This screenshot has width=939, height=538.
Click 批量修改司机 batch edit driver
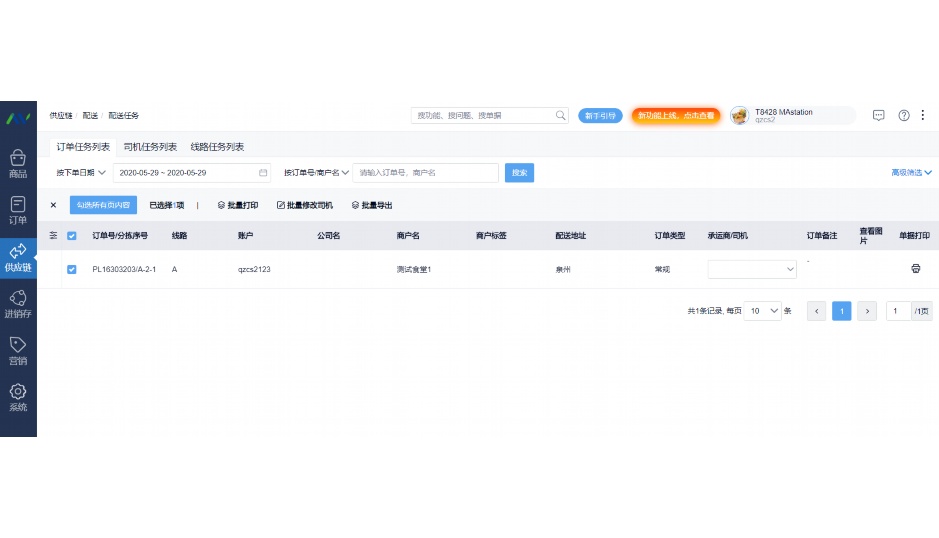305,205
